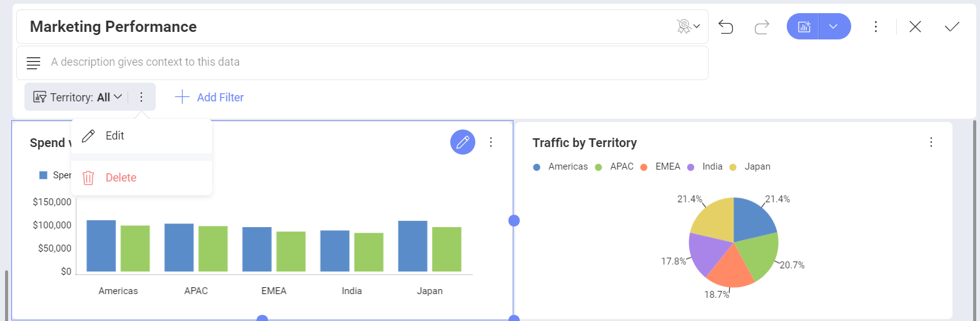Click the blue India bar
980x321 pixels.
pyautogui.click(x=335, y=251)
